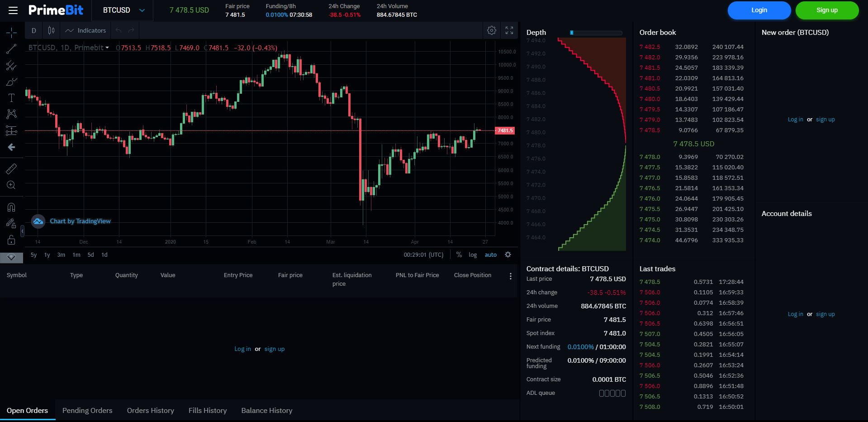This screenshot has height=422, width=868.
Task: Open the Indicators menu
Action: point(85,30)
